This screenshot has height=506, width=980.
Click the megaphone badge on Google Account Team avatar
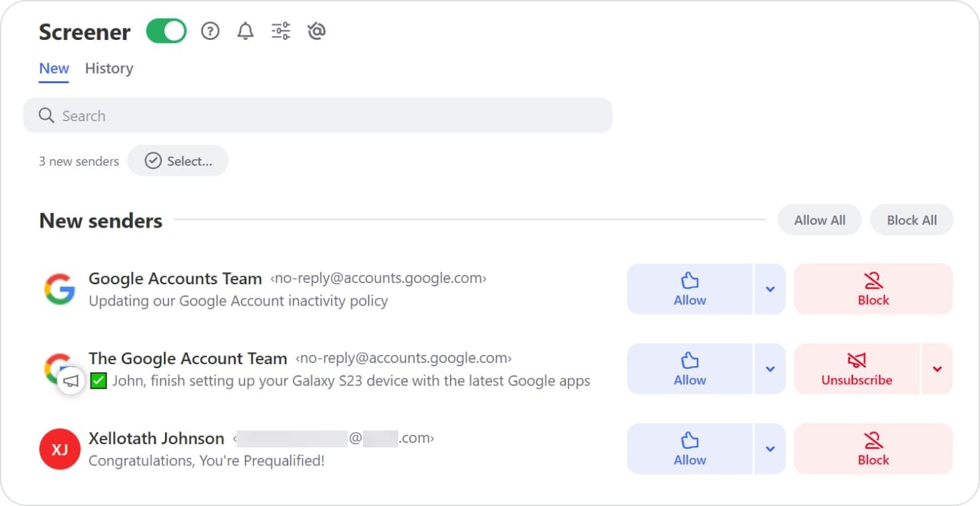point(70,379)
